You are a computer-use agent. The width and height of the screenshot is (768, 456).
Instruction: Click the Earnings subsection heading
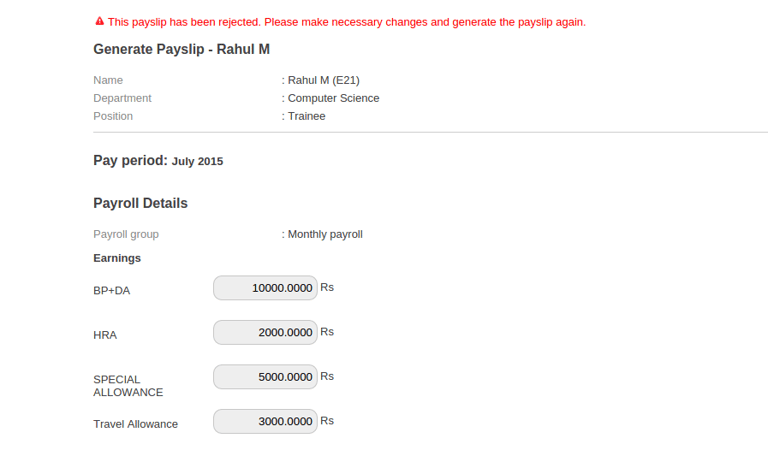pos(117,258)
